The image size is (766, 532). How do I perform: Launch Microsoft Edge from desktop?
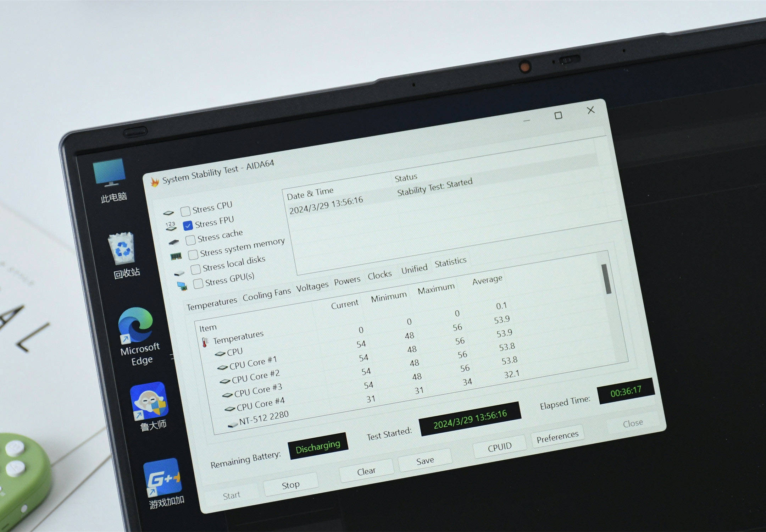pyautogui.click(x=138, y=336)
